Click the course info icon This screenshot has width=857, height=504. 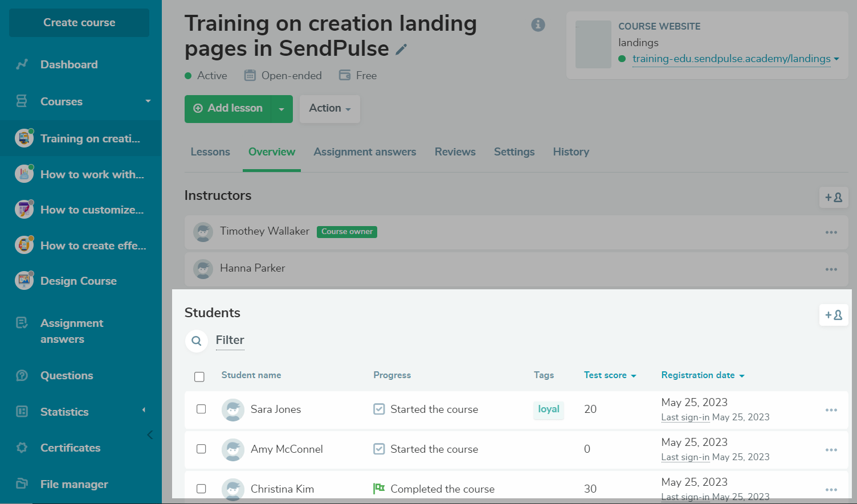538,24
